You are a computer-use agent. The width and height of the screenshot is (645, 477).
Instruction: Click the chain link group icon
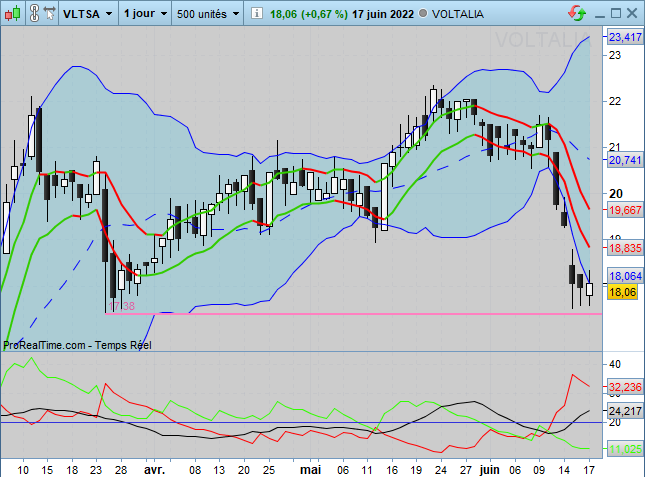click(35, 14)
